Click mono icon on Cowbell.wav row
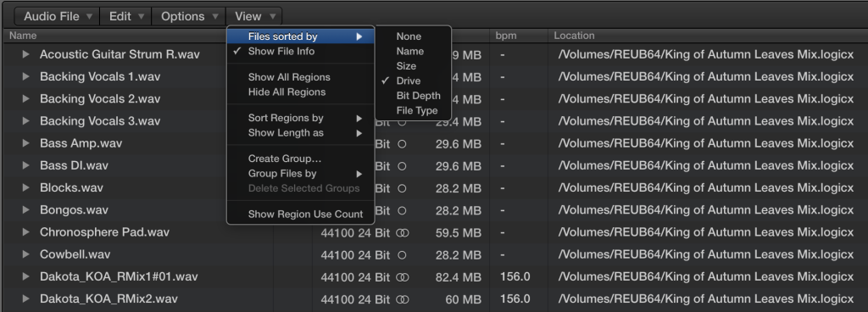 click(403, 255)
